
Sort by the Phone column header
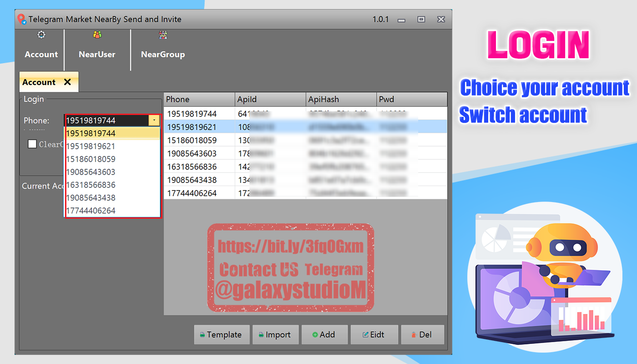199,99
